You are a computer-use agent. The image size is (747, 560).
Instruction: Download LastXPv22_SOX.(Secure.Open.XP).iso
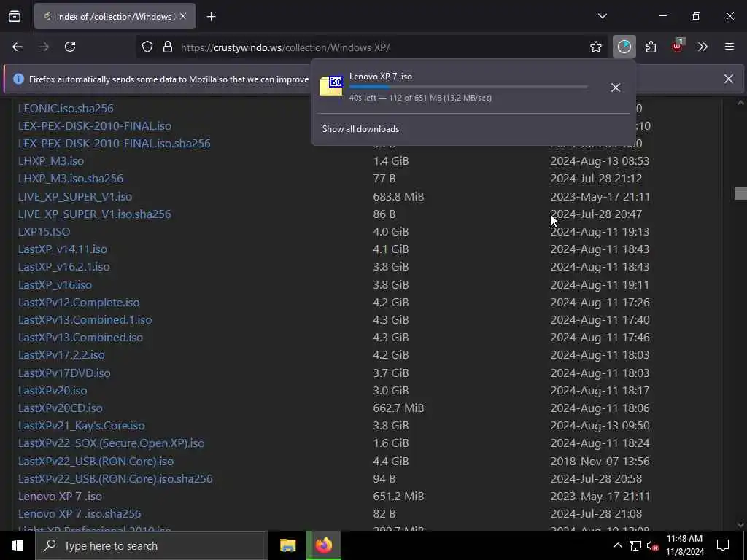click(x=112, y=443)
